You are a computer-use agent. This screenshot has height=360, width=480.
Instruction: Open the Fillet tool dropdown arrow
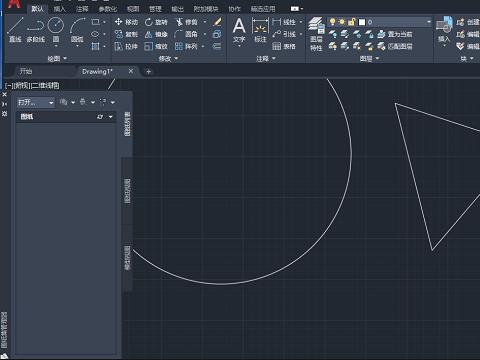coord(205,34)
